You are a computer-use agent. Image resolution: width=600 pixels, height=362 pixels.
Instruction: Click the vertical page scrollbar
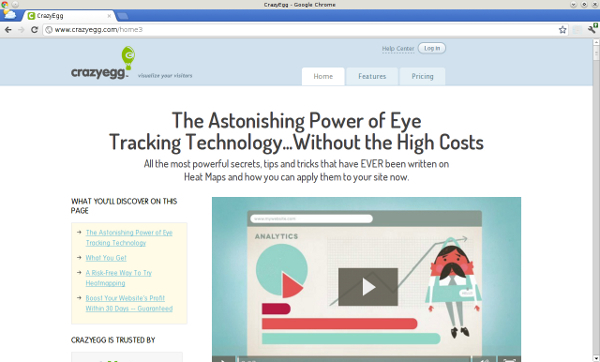pyautogui.click(x=596, y=200)
